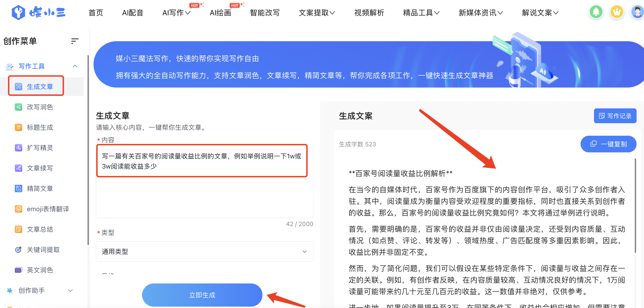Click the 媒小三 logo icon
This screenshot has width=644, height=308.
(18, 12)
